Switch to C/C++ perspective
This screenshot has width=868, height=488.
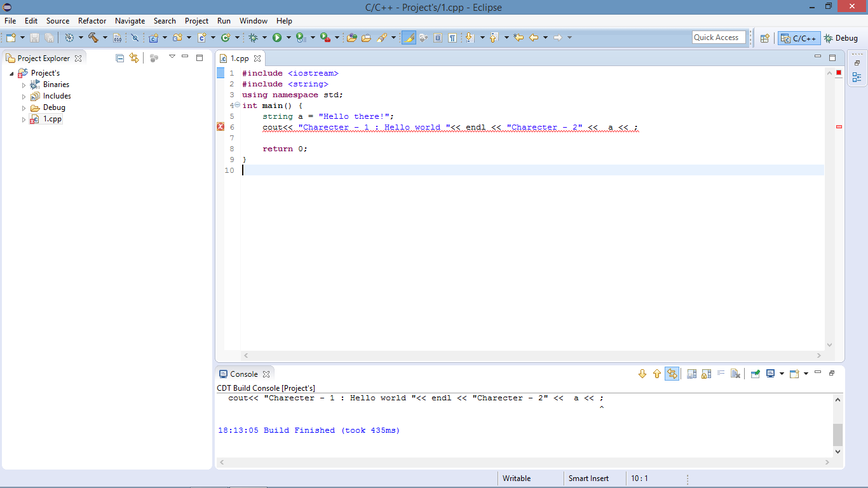coord(799,38)
